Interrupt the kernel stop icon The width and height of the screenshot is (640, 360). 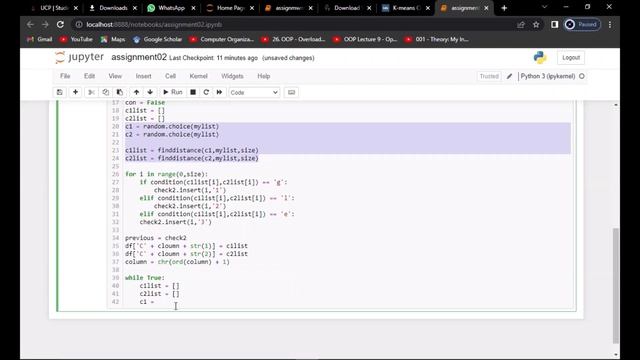click(x=193, y=92)
